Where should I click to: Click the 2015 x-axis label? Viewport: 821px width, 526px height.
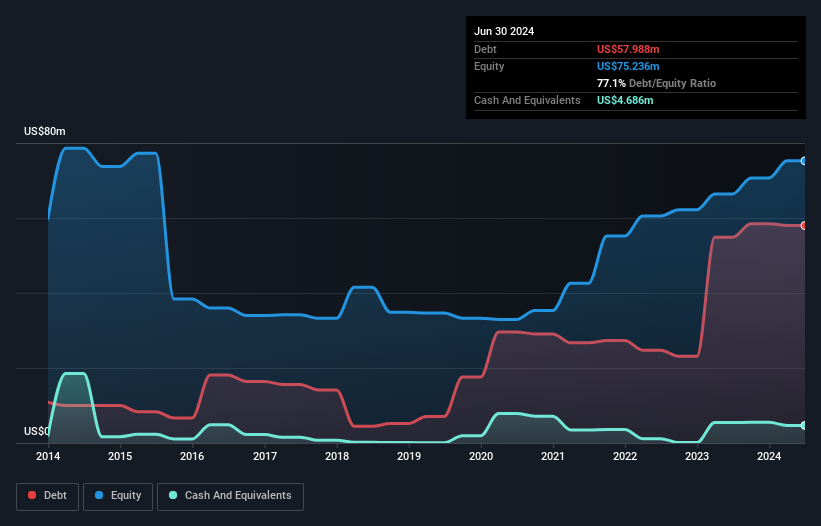coord(120,456)
